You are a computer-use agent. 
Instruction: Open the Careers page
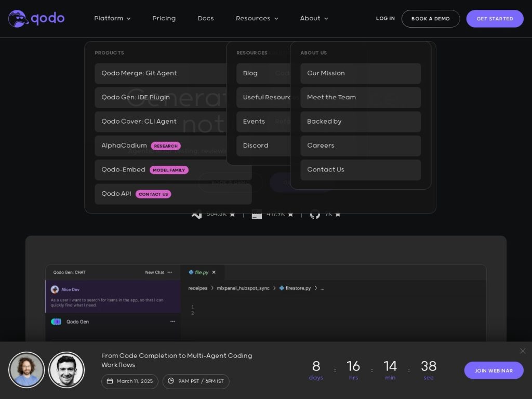tap(361, 145)
